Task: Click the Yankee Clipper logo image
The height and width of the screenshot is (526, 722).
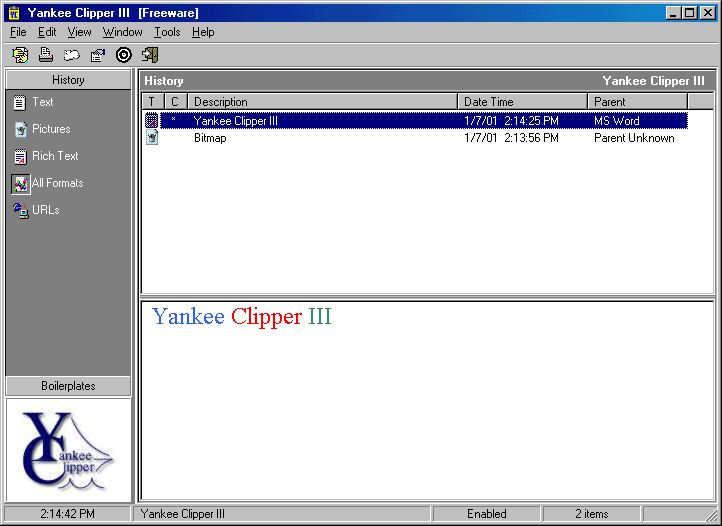Action: tap(68, 450)
